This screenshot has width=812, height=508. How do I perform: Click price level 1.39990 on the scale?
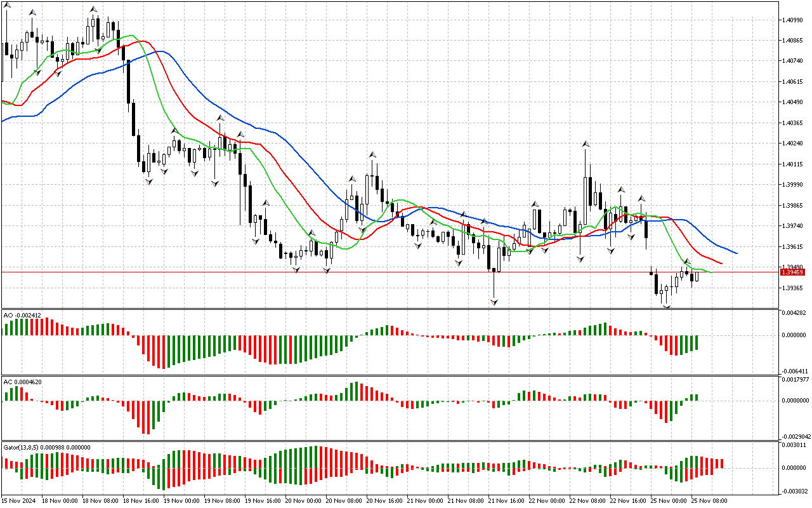click(x=794, y=185)
